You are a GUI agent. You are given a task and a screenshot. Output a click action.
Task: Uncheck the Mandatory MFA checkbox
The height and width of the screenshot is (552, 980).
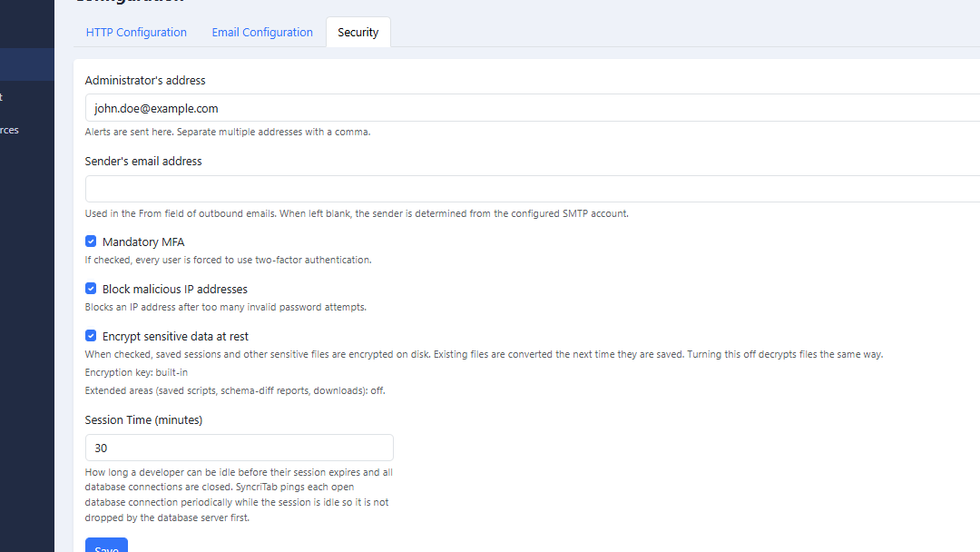pos(91,241)
